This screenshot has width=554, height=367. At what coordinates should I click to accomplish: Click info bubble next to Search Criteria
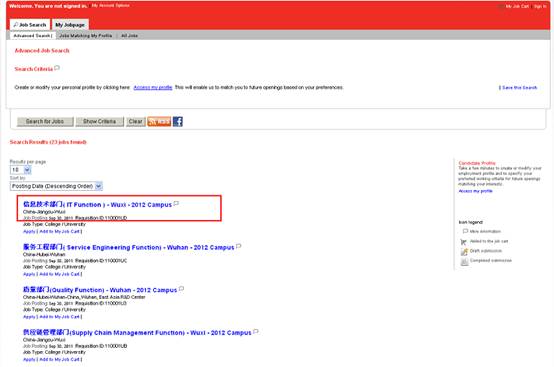pos(57,68)
